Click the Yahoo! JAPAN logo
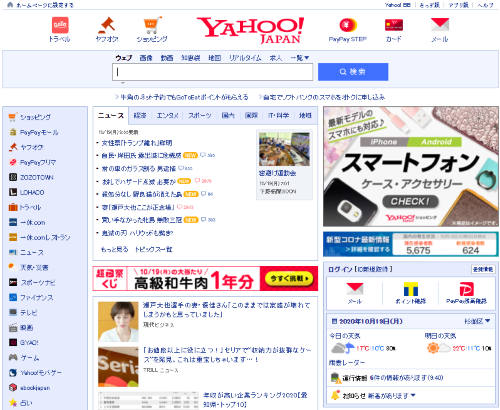This screenshot has height=410, width=500. coord(250,30)
